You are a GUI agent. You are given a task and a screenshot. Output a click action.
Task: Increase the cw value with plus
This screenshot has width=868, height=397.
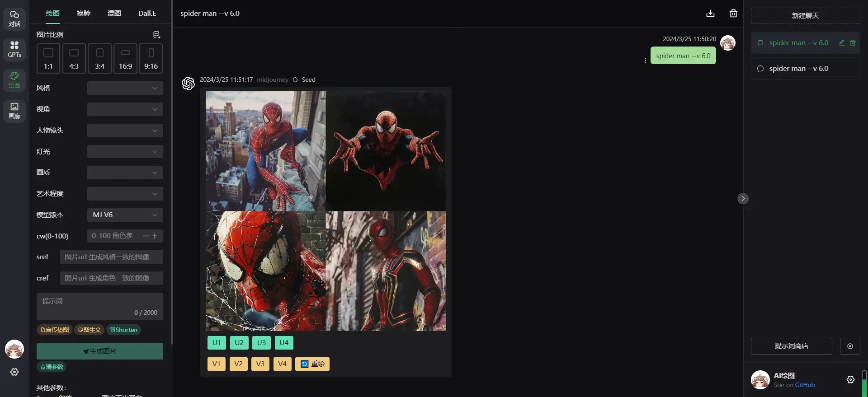click(x=155, y=236)
